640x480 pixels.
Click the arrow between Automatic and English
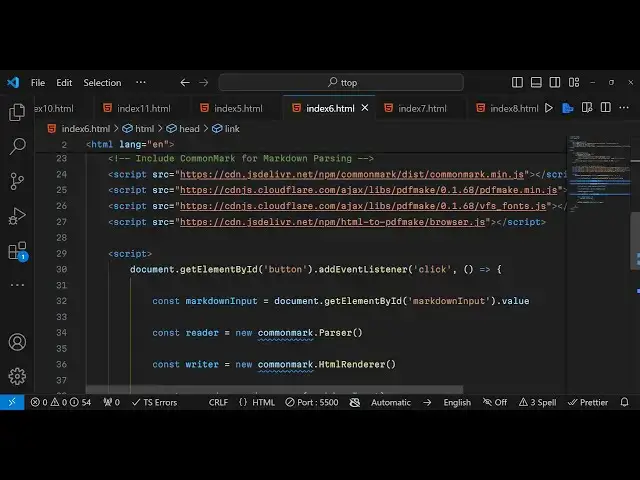(427, 402)
